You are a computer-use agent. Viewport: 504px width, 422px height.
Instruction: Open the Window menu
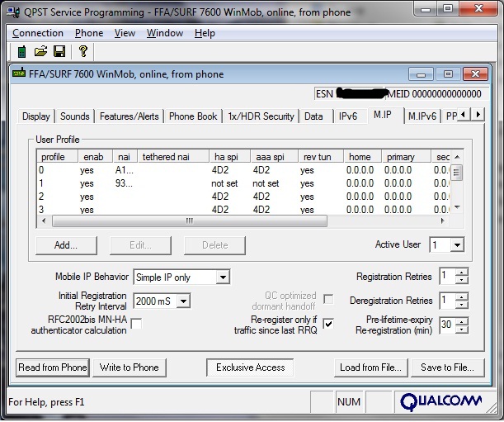[x=165, y=33]
